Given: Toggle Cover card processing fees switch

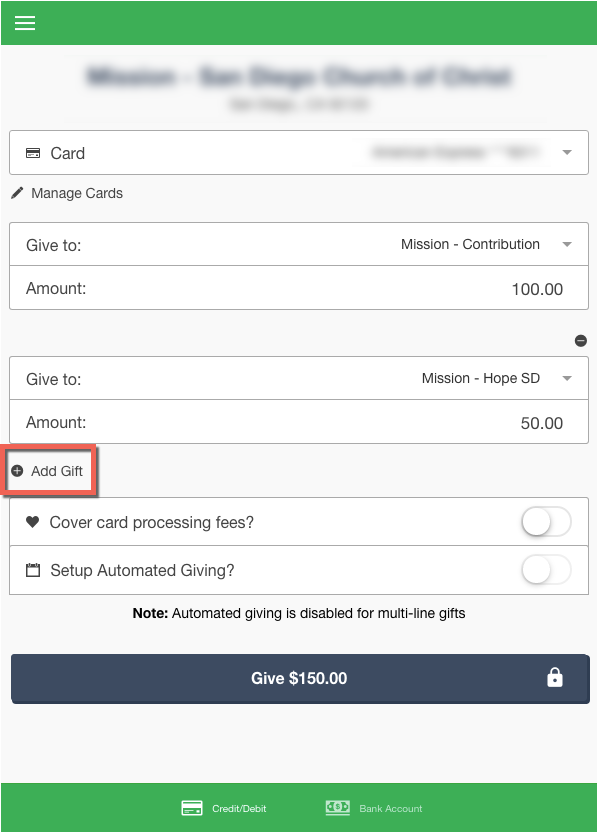Looking at the screenshot, I should (x=546, y=522).
